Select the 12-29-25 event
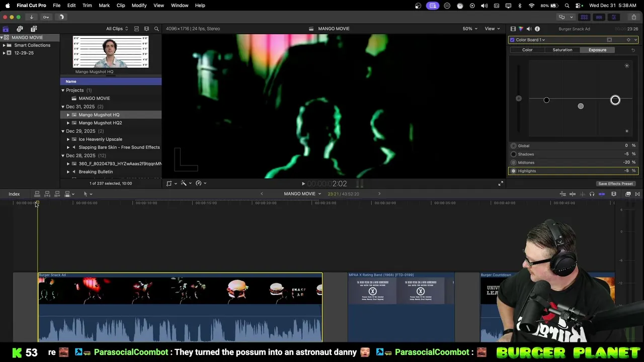The width and height of the screenshot is (644, 362). point(24,53)
